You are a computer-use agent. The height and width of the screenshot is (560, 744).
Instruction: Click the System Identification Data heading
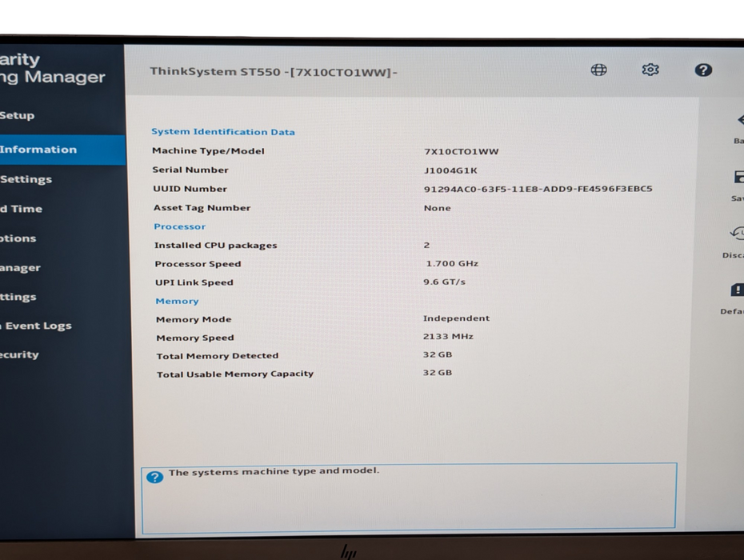pyautogui.click(x=223, y=132)
